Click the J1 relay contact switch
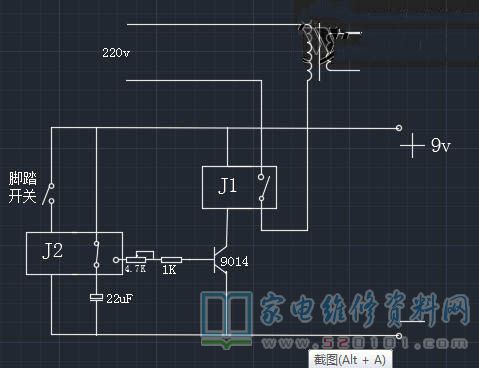Screen dimensions: 479x368 click(264, 187)
